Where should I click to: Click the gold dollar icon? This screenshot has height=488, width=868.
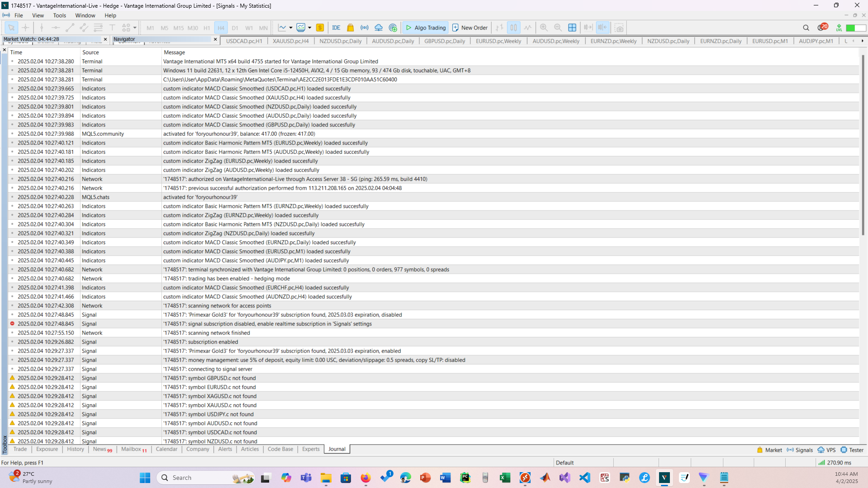pos(320,28)
